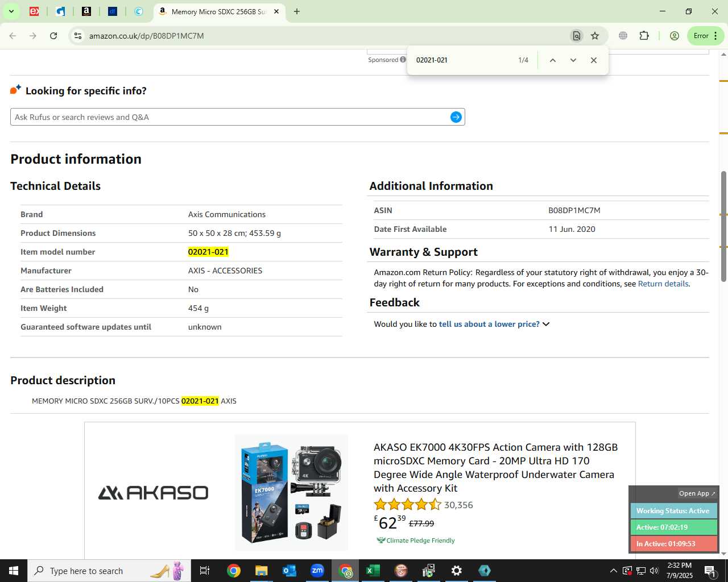Open Zoom from the taskbar

click(x=317, y=571)
